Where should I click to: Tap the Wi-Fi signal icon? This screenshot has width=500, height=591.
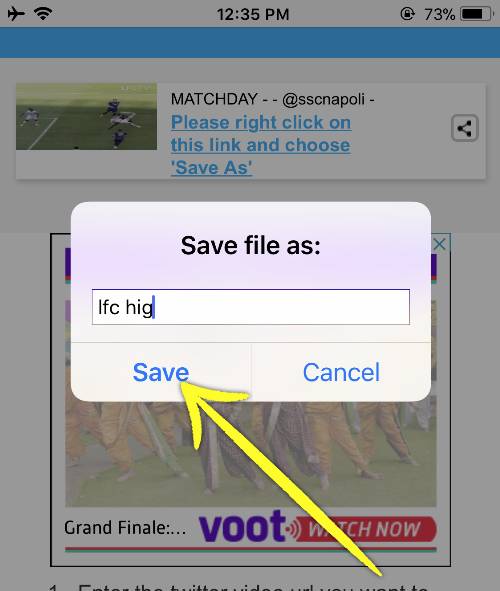43,14
